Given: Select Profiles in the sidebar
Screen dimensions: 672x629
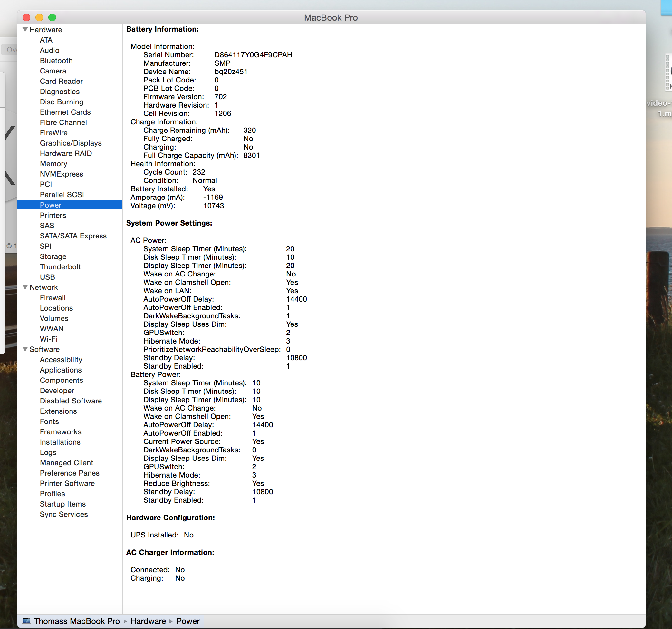Looking at the screenshot, I should tap(53, 494).
